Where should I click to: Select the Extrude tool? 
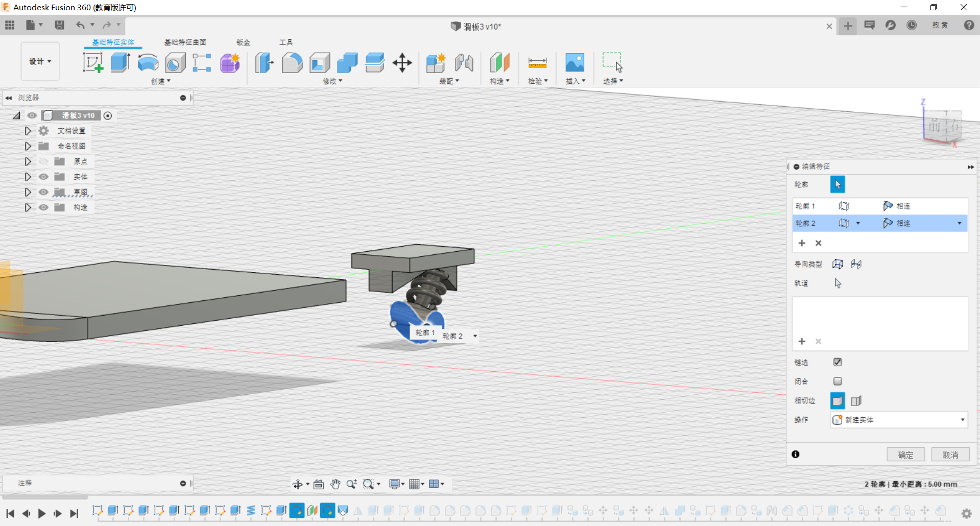point(121,63)
